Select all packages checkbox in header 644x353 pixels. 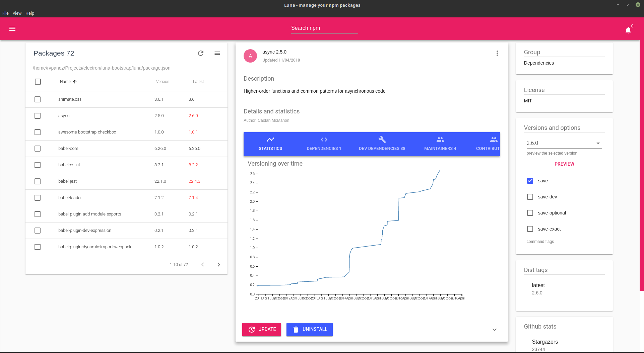point(38,82)
